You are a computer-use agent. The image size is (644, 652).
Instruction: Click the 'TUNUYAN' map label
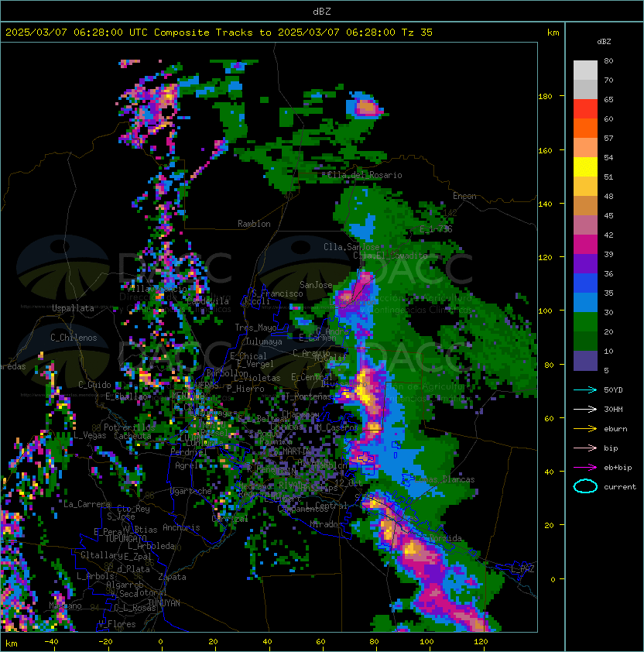[164, 603]
